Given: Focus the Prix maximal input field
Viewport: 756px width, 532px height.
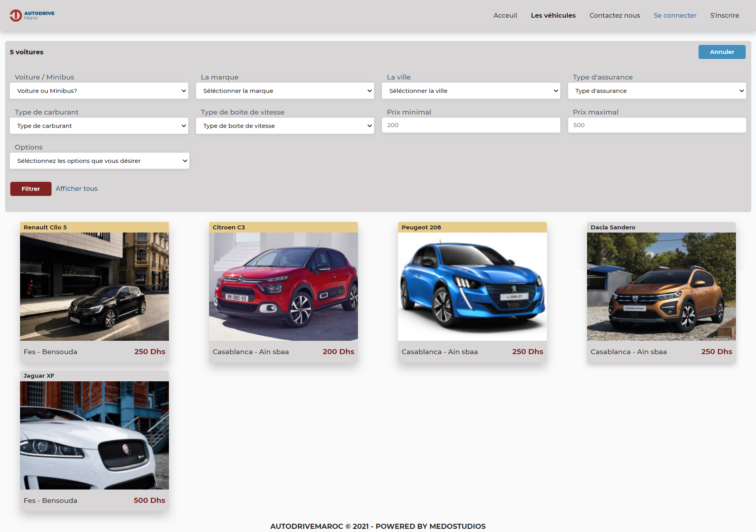Looking at the screenshot, I should tap(657, 125).
